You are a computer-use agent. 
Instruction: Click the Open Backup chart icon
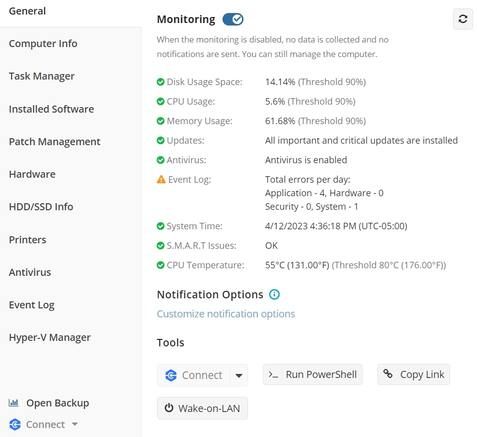pos(13,403)
